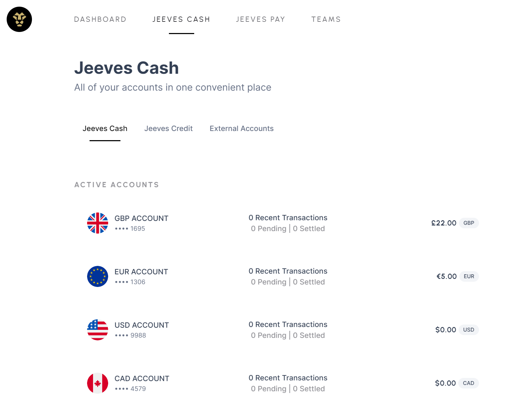Go to the Teams section
This screenshot has width=532, height=412.
(x=326, y=19)
